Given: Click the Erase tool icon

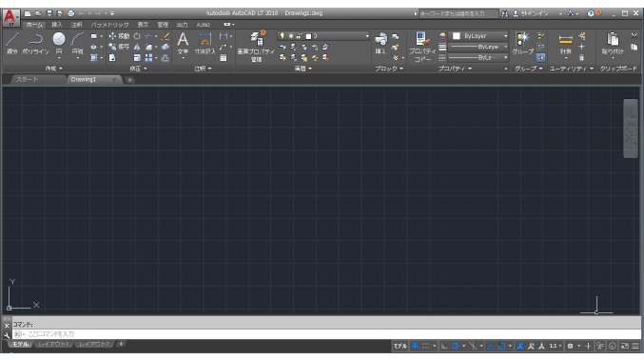Looking at the screenshot, I should click(x=166, y=36).
